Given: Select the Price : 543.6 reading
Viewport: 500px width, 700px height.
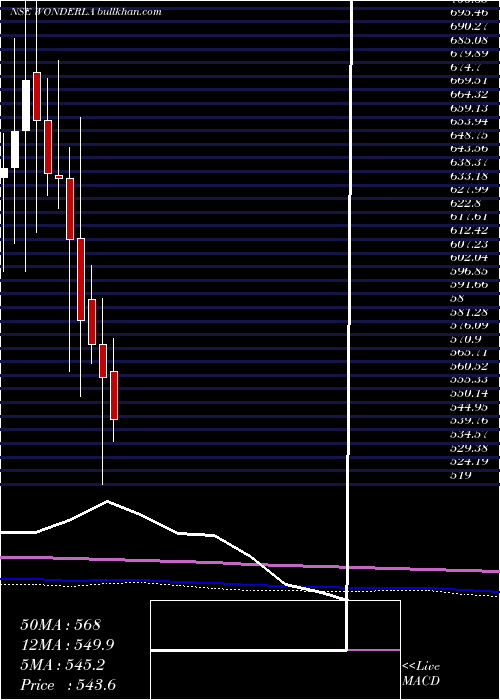Looking at the screenshot, I should pos(68,685).
